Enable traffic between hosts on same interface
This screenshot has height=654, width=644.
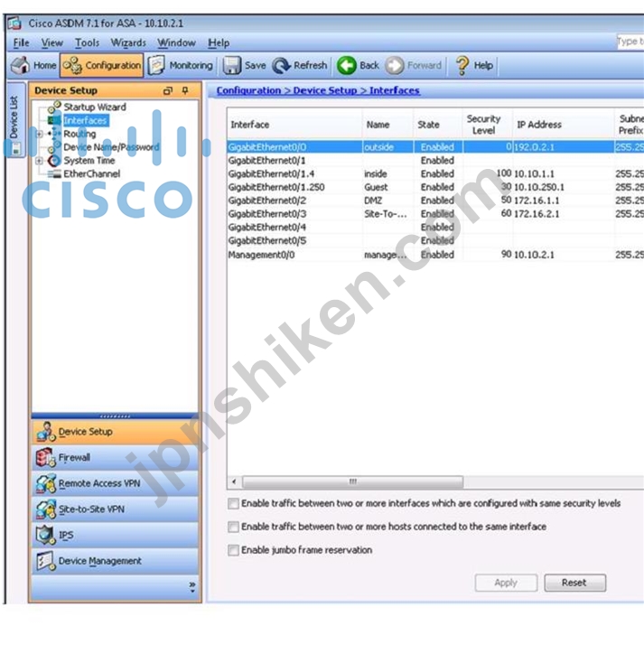234,527
